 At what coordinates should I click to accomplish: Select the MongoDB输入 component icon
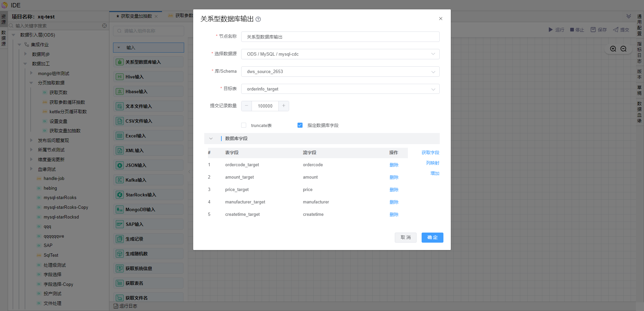pyautogui.click(x=120, y=209)
